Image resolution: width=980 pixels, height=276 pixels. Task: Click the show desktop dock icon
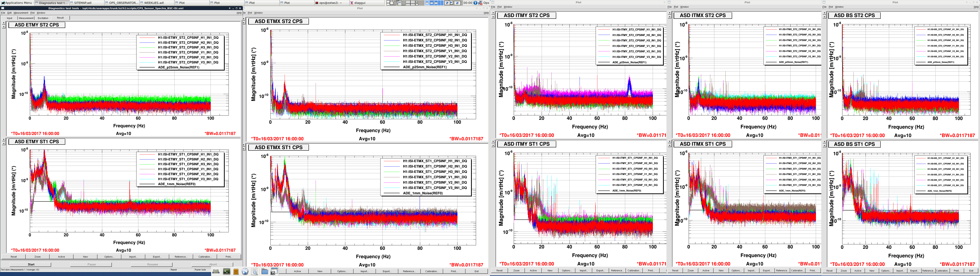pos(216,271)
